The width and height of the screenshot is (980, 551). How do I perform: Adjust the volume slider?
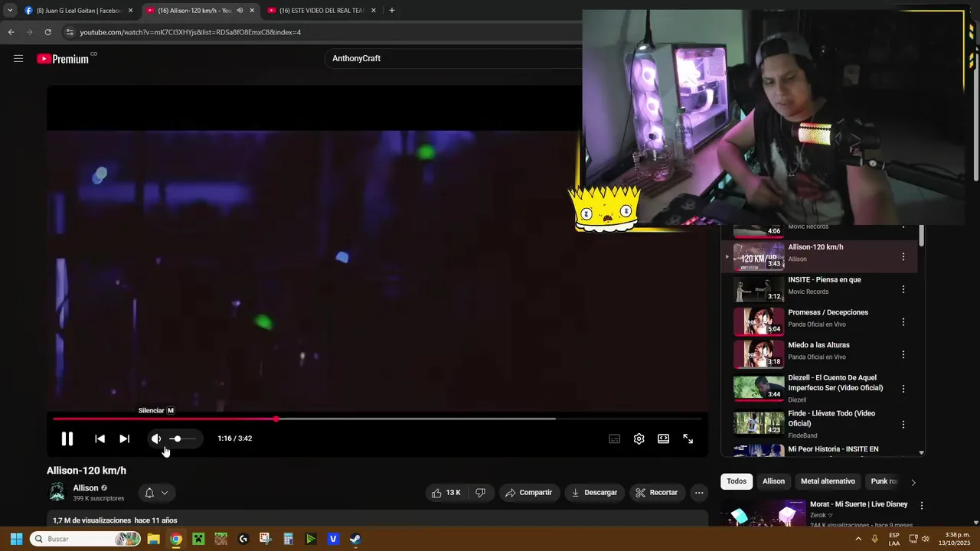[x=182, y=439]
